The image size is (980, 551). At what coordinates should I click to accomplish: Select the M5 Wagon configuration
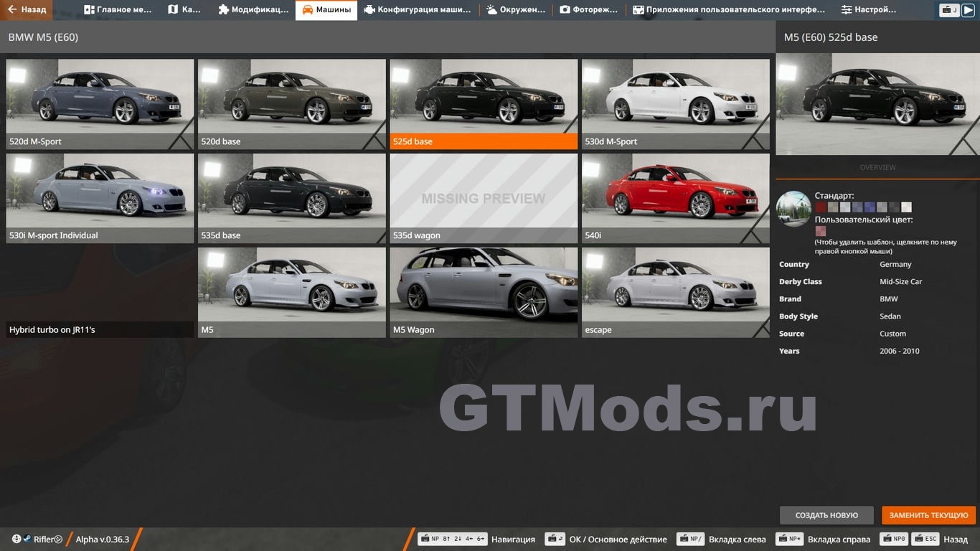pos(484,292)
